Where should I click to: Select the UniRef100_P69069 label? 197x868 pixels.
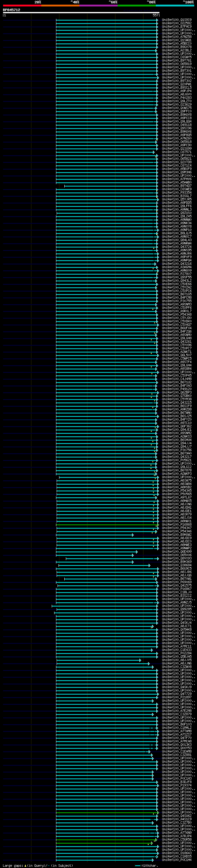click(177, 582)
